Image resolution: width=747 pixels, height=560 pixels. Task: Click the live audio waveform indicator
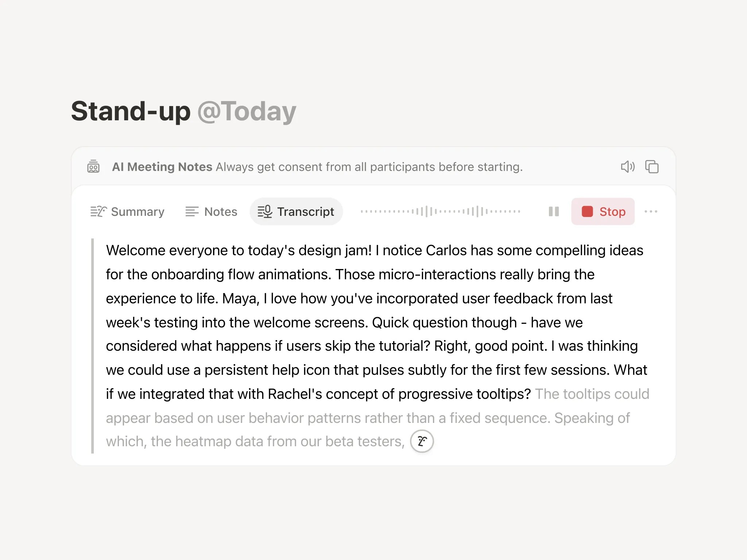(x=440, y=211)
